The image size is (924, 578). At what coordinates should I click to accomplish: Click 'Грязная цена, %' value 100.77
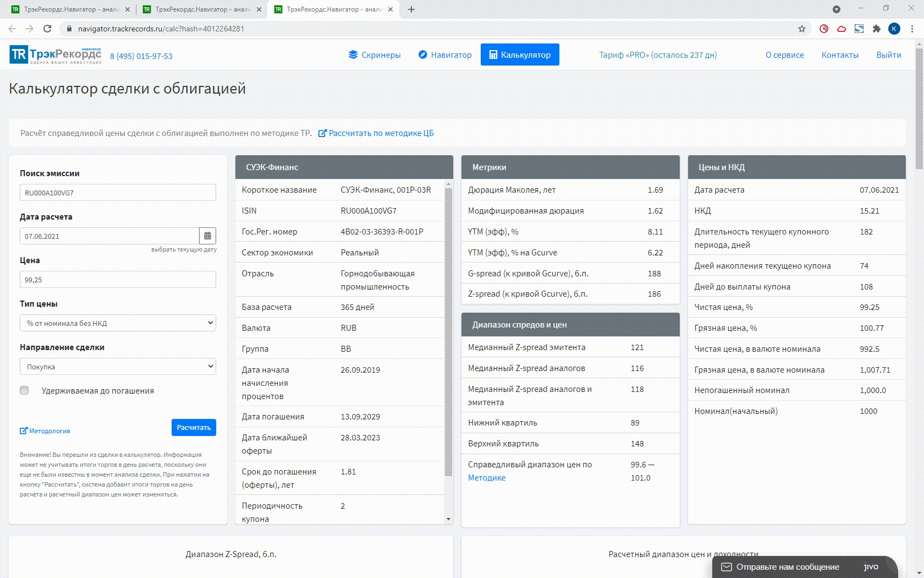coord(872,328)
